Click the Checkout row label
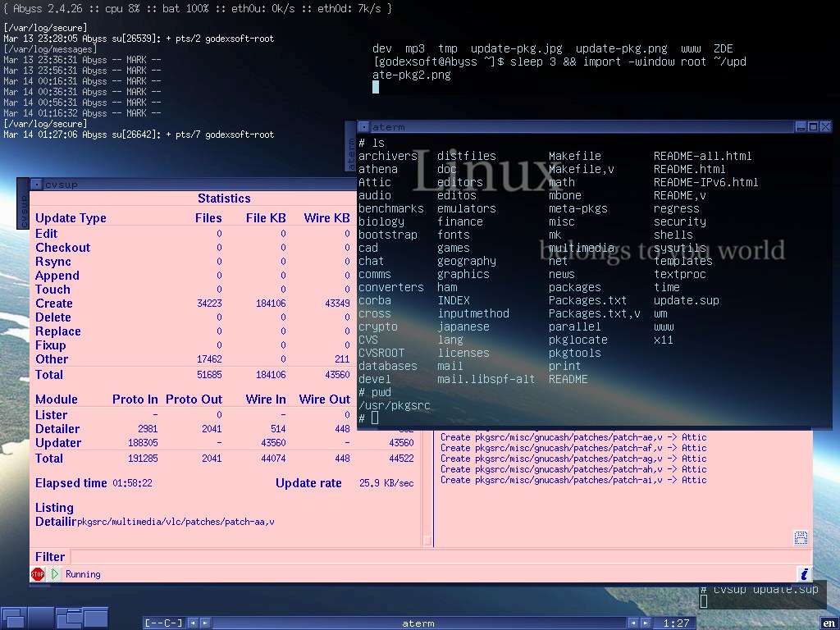Viewport: 840px width, 630px height. point(62,248)
